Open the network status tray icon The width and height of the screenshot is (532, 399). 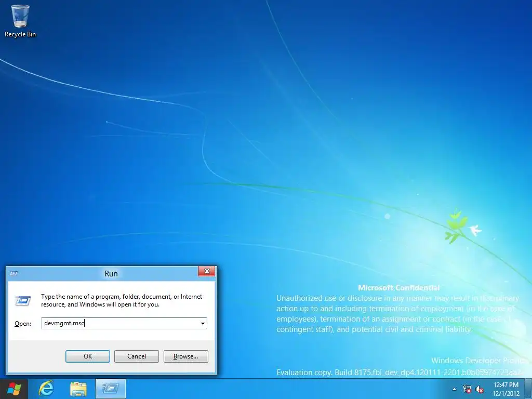pyautogui.click(x=467, y=389)
